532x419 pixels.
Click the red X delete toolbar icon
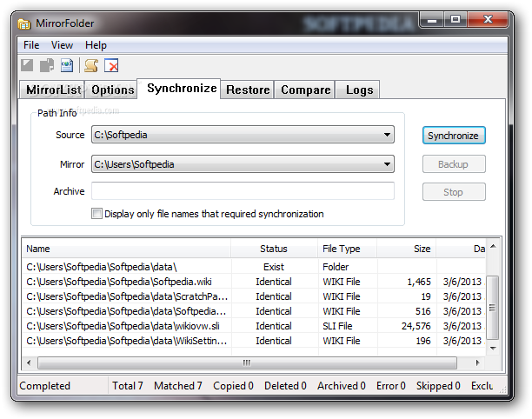pyautogui.click(x=111, y=65)
